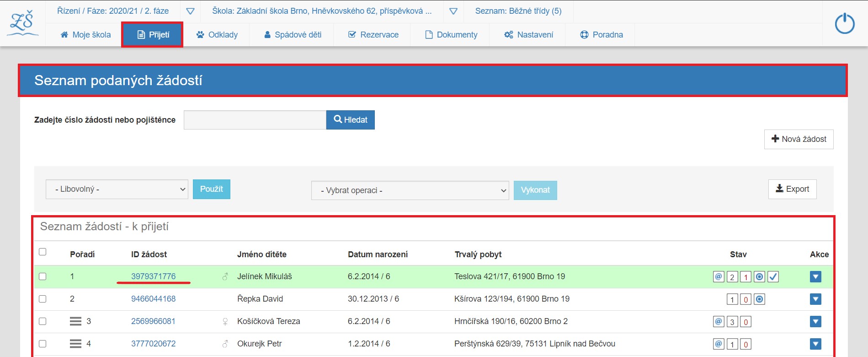
Task: Check the checkbox for Řepka David row
Action: click(43, 299)
